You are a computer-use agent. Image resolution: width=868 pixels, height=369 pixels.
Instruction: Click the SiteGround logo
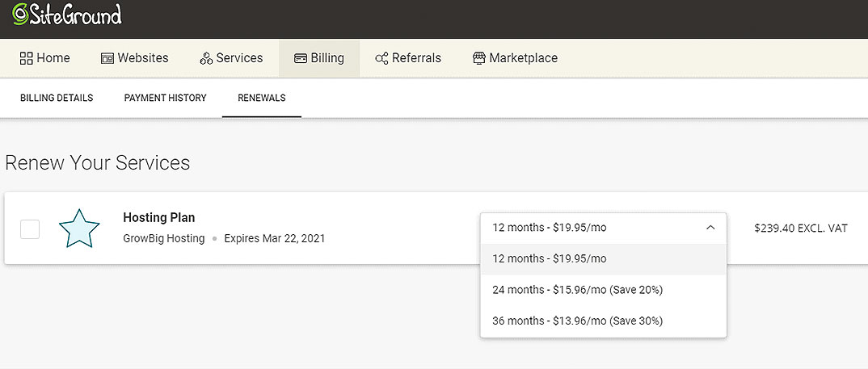67,15
